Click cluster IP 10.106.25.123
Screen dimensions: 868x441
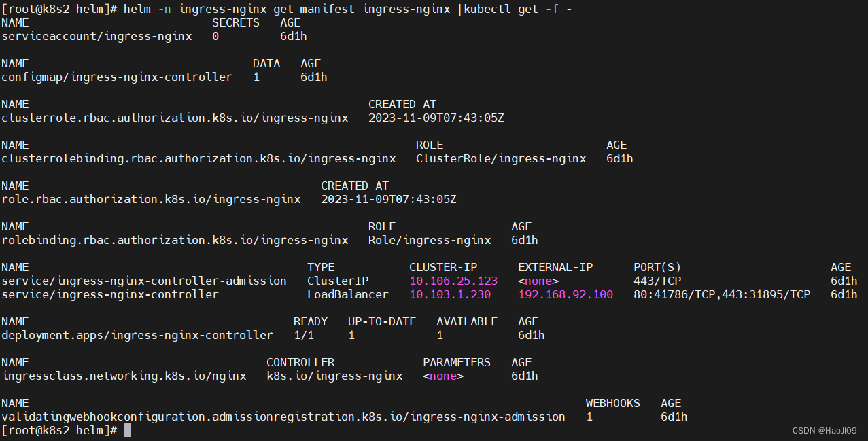[x=453, y=281]
